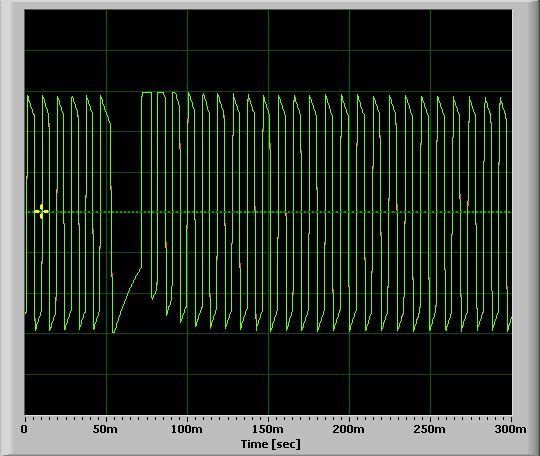Click the last waveform peak near 300m
The image size is (540, 456).
[501, 99]
